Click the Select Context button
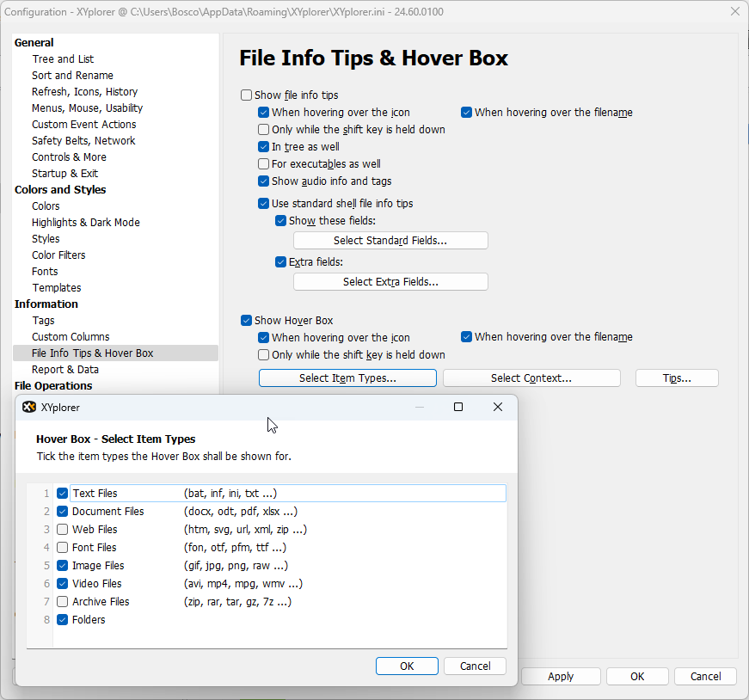The width and height of the screenshot is (749, 700). click(531, 378)
